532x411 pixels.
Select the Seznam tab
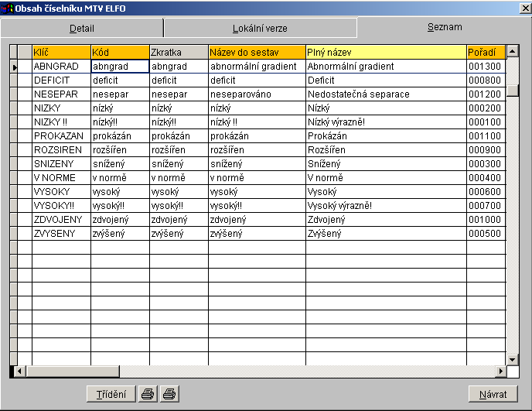(445, 27)
